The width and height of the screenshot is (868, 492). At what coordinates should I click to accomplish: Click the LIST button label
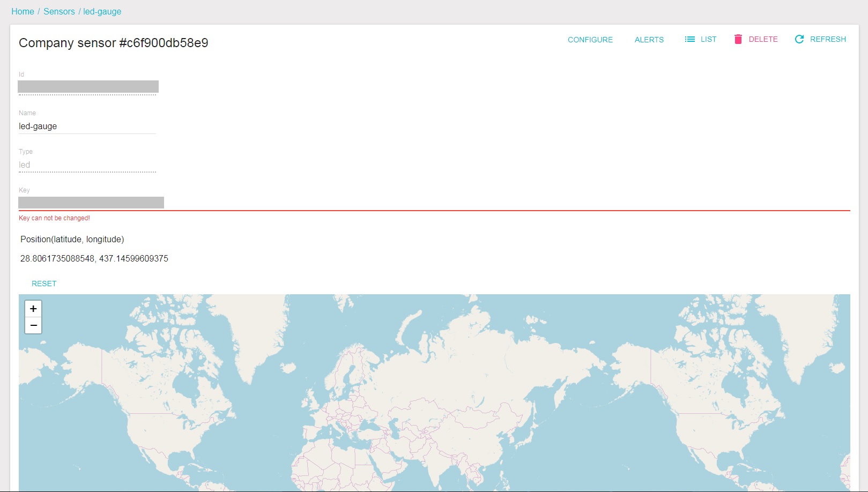708,39
